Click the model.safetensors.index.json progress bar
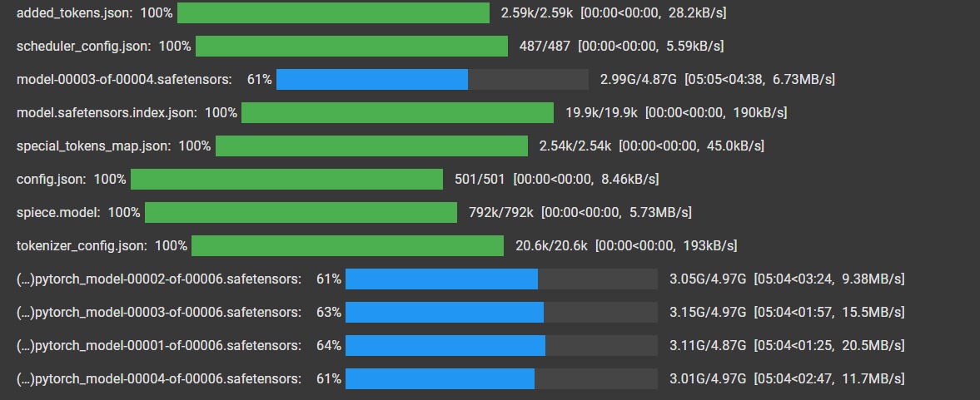 point(397,112)
